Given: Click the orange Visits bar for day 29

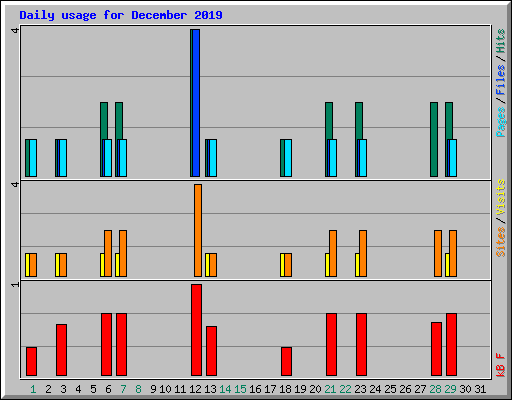Looking at the screenshot, I should tap(453, 253).
